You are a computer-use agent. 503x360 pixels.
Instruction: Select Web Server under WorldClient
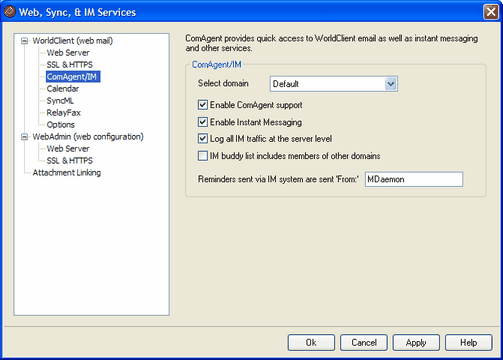pyautogui.click(x=68, y=53)
